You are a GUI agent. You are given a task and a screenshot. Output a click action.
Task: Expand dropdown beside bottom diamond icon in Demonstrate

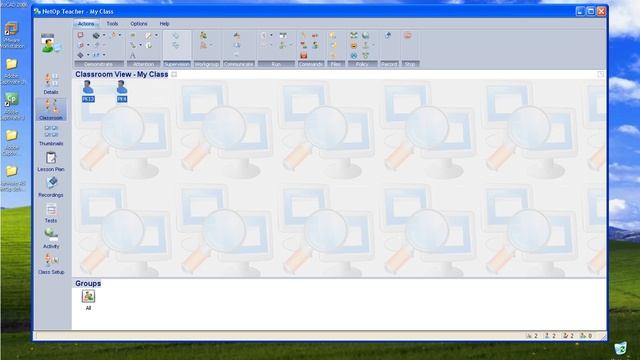pos(88,55)
